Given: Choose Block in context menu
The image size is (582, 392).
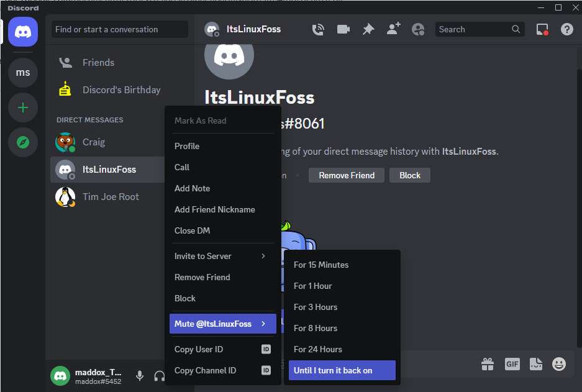Looking at the screenshot, I should click(x=223, y=298).
